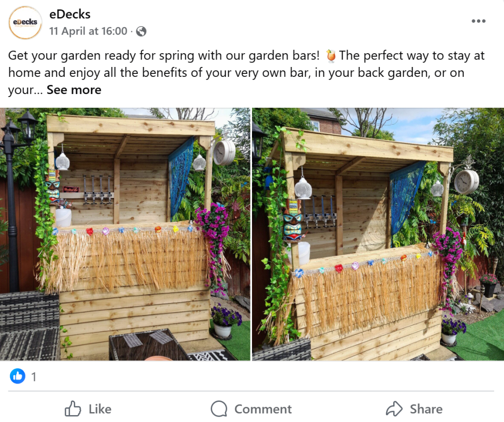Viewport: 504px width, 422px height.
Task: Open the left garden bar photo
Action: pyautogui.click(x=125, y=234)
